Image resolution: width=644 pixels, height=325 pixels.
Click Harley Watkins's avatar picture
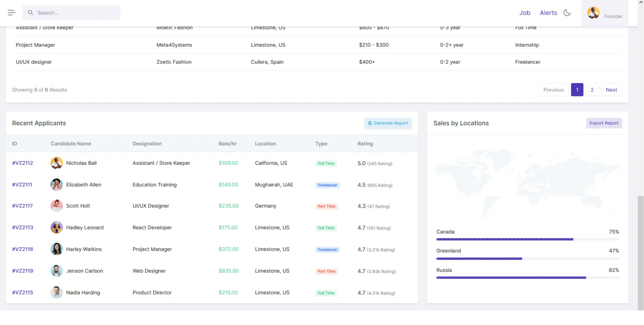click(x=56, y=249)
